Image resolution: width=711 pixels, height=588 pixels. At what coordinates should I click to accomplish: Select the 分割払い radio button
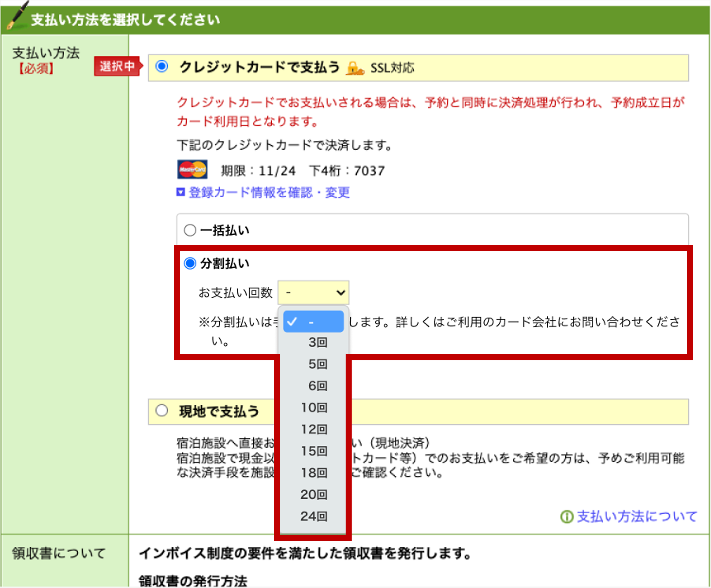(190, 262)
